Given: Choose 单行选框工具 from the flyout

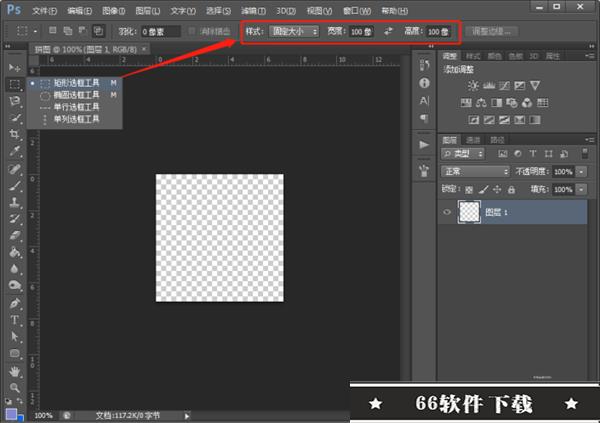Looking at the screenshot, I should click(x=75, y=107).
